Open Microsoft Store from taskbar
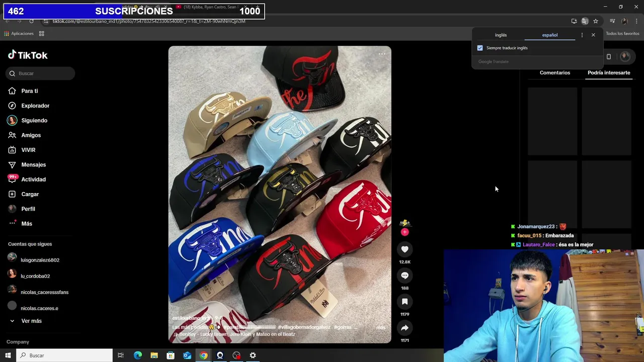Viewport: 644px width, 362px height. (171, 355)
